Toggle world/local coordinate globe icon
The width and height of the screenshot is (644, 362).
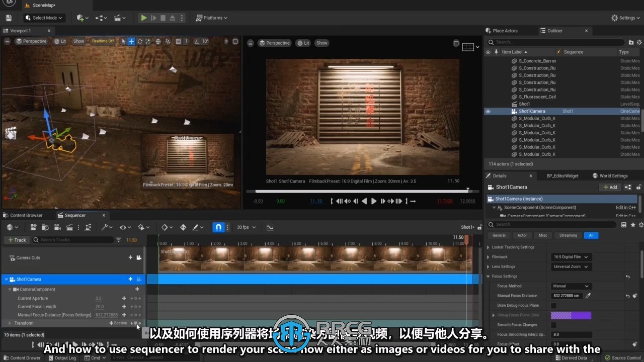coord(158,41)
